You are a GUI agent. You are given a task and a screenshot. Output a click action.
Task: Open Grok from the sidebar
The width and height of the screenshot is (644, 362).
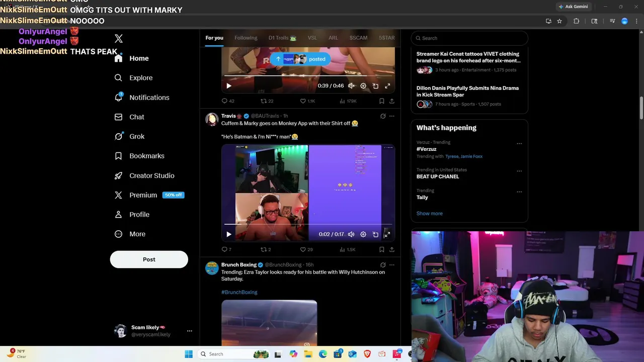pos(129,137)
